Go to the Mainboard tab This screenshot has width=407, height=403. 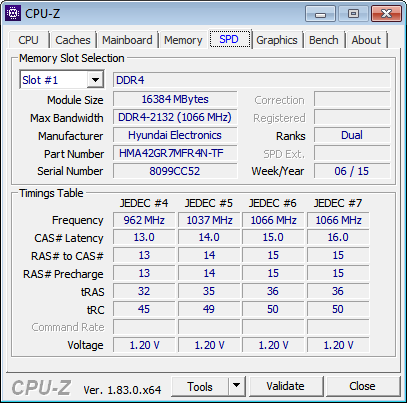pyautogui.click(x=127, y=40)
